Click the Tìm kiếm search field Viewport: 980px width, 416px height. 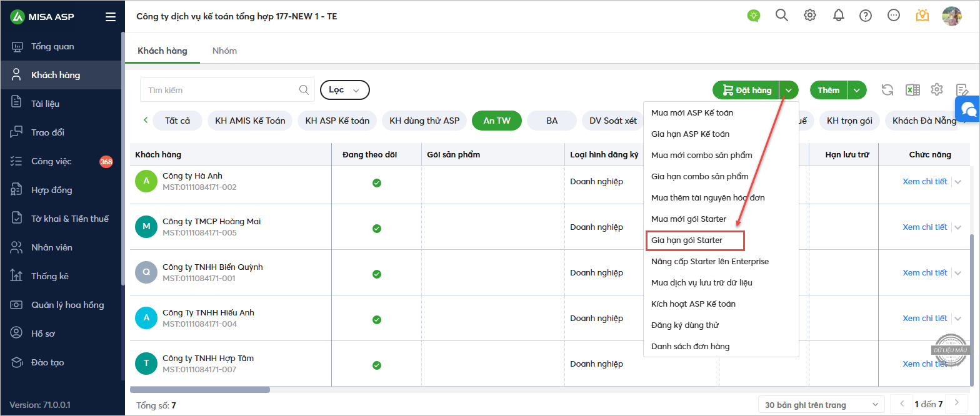point(227,90)
